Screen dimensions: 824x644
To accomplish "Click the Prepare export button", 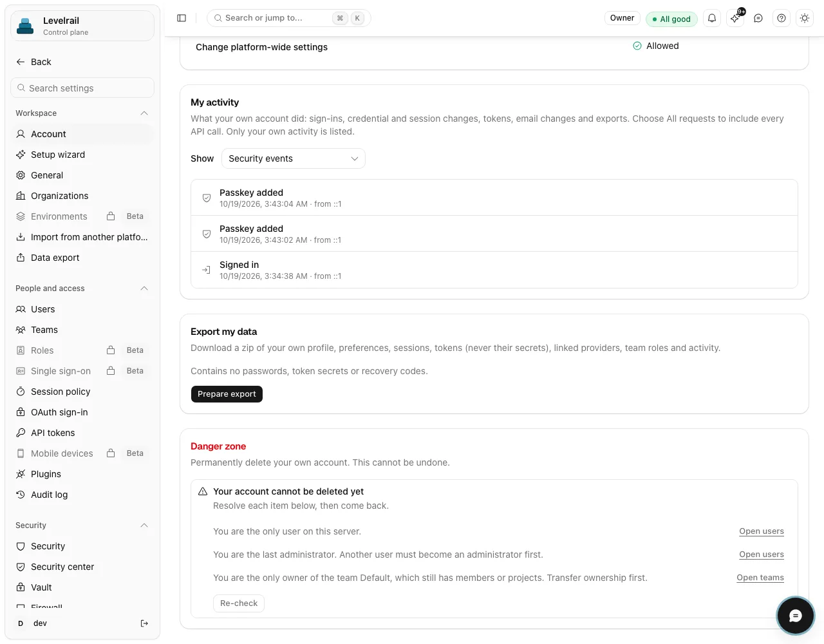I will [x=227, y=394].
